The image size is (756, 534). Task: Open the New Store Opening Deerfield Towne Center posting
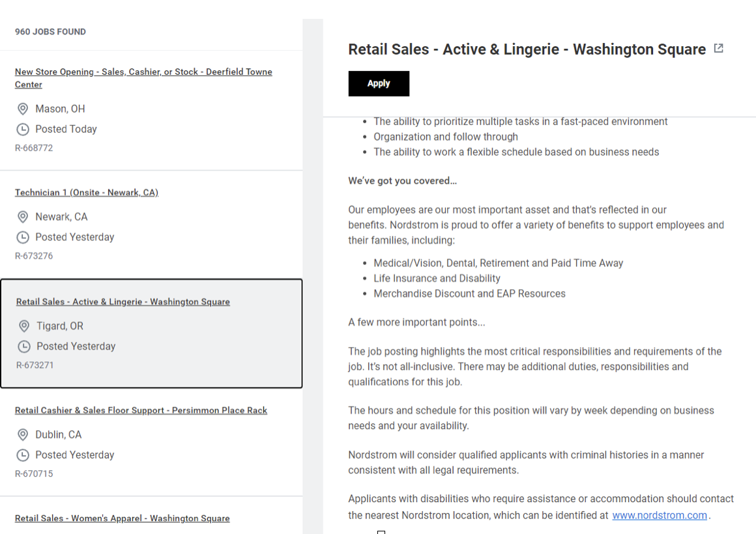pos(143,77)
